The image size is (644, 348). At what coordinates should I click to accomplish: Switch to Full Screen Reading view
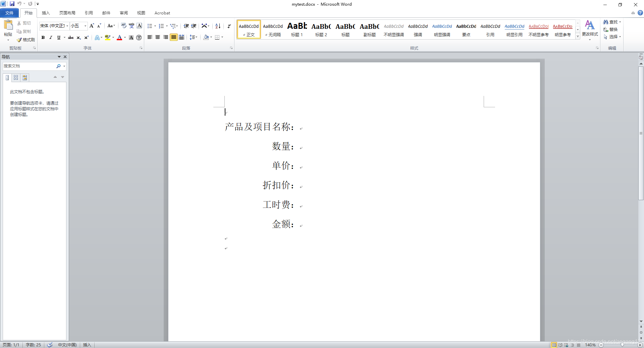click(560, 345)
